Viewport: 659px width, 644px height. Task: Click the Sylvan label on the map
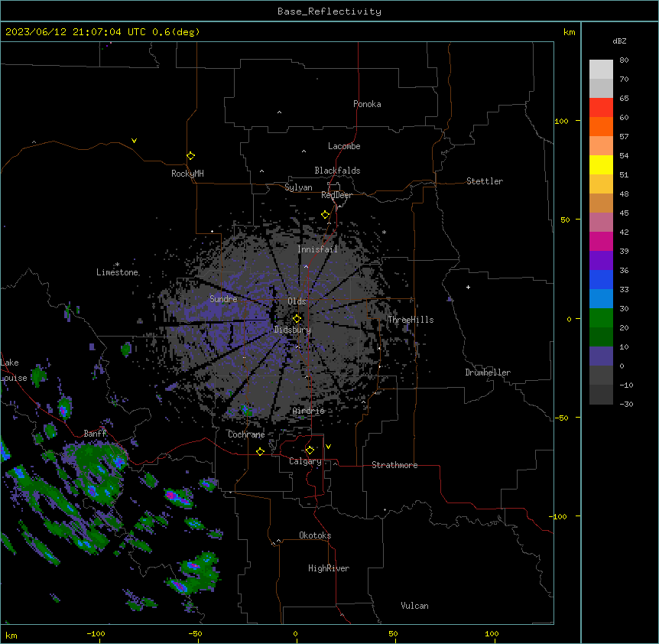298,187
